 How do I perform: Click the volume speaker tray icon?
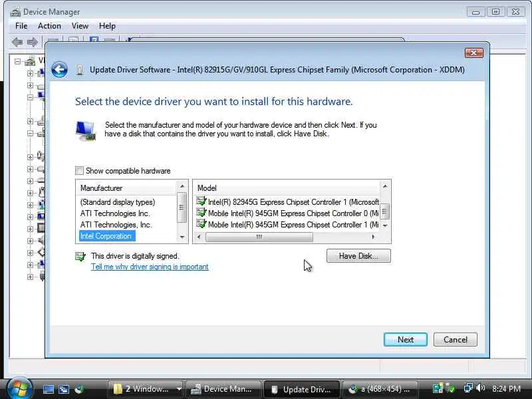coord(480,388)
